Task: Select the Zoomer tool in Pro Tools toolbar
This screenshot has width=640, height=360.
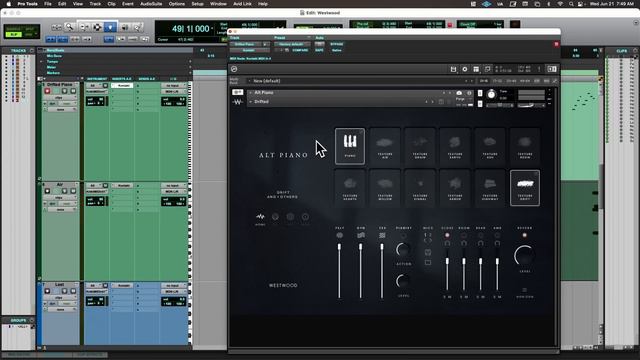Action: [x=69, y=27]
